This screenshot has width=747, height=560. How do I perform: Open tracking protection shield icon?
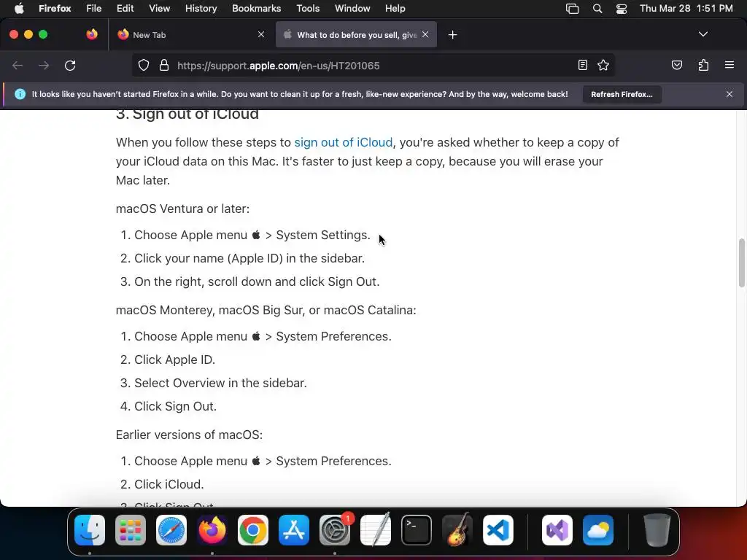[x=144, y=65]
